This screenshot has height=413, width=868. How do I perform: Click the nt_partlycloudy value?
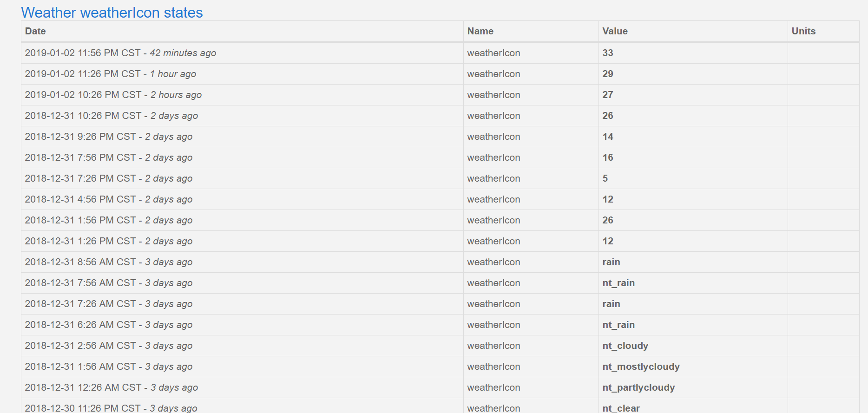[x=638, y=387]
